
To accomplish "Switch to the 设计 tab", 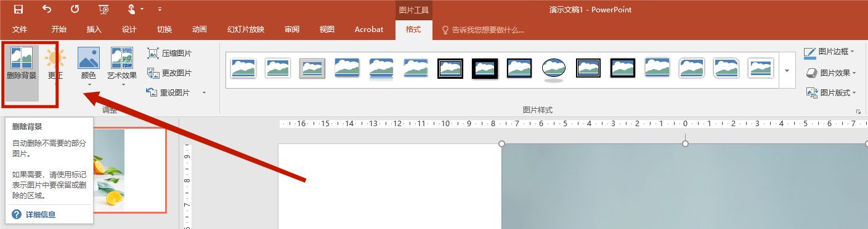I will click(129, 30).
